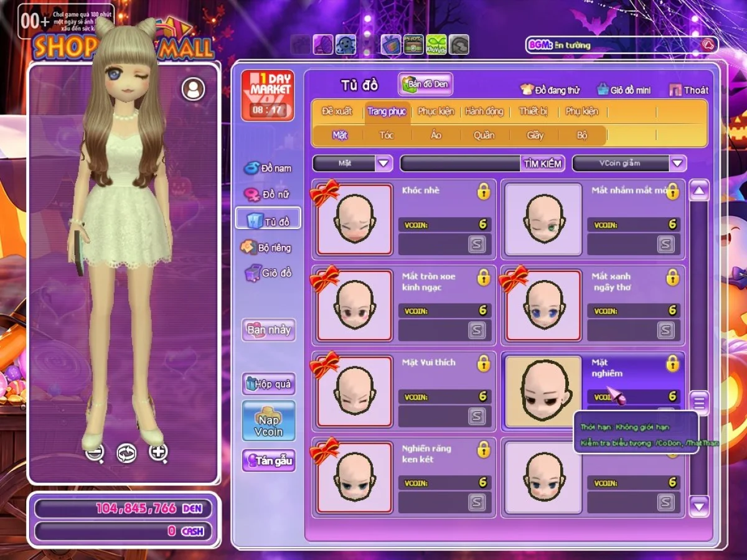The width and height of the screenshot is (747, 560).
Task: Click the lock icon on Mặt Vui thích
Action: [484, 363]
